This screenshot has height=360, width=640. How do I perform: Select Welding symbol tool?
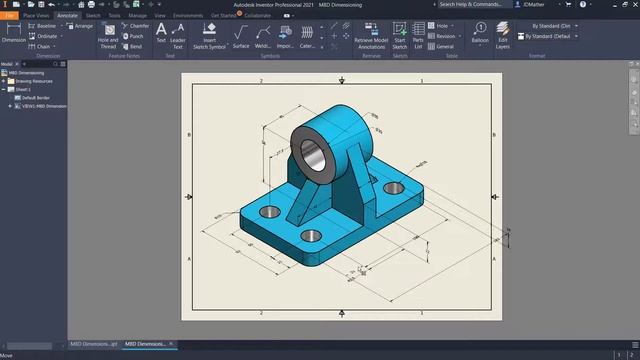coord(263,36)
